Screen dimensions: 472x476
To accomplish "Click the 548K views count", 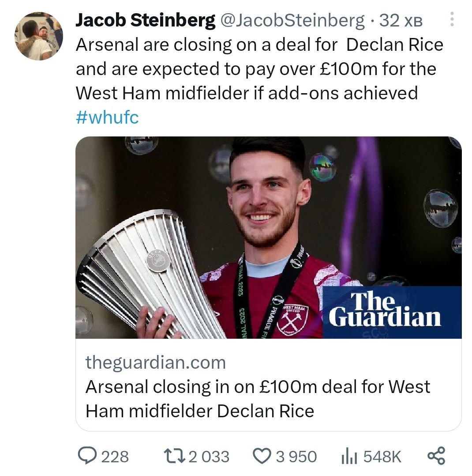I will [382, 456].
